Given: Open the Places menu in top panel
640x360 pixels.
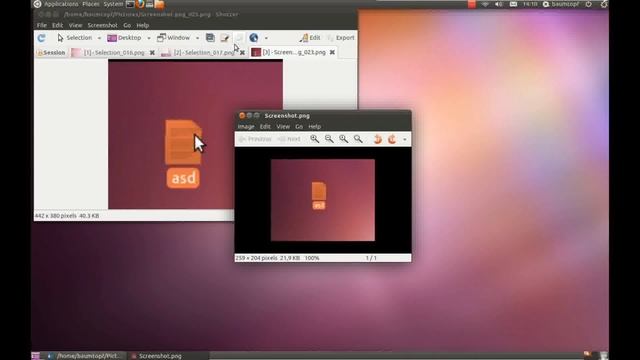Looking at the screenshot, I should (x=91, y=4).
